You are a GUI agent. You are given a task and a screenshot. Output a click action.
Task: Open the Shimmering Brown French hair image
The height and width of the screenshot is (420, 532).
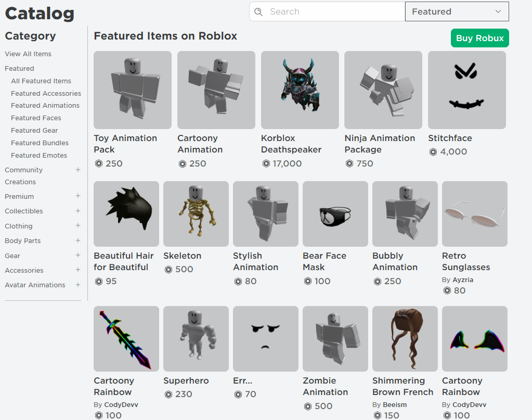coord(405,339)
